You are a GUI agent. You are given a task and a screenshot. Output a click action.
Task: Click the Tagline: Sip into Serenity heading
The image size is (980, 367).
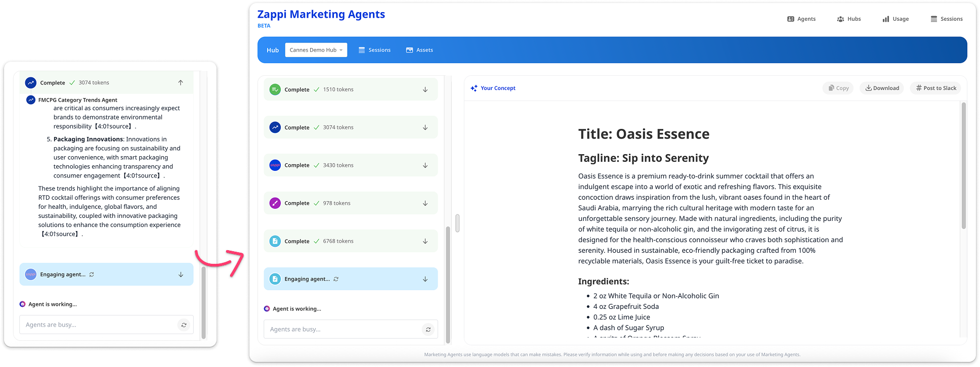coord(643,158)
